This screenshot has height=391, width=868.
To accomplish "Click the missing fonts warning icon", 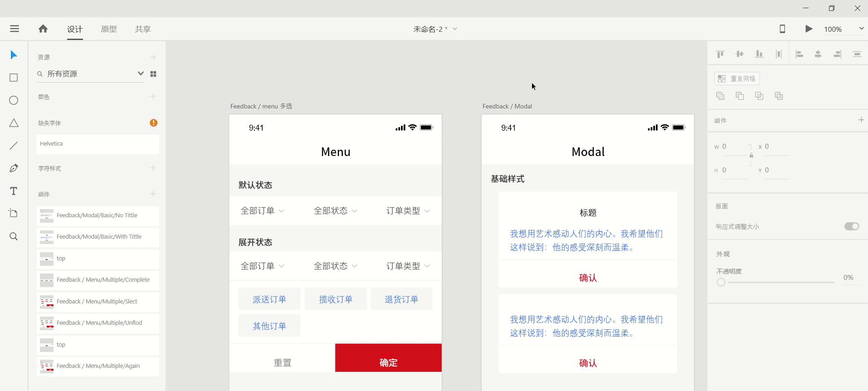I will point(154,122).
